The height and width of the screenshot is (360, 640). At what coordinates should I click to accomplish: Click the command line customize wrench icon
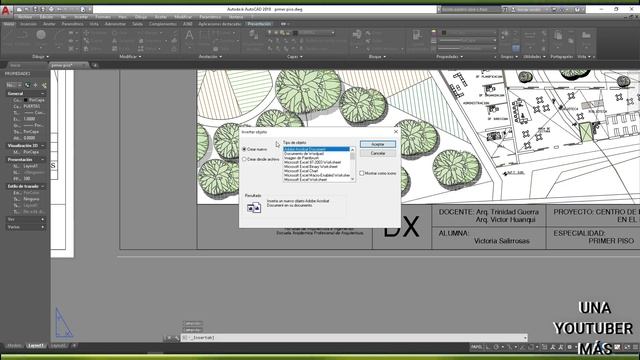tap(177, 338)
